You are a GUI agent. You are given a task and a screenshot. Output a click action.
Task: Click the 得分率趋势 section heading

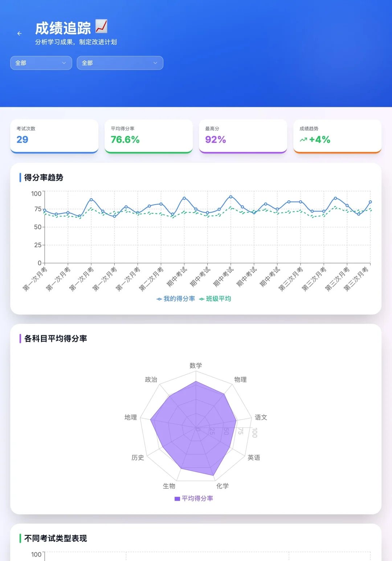pyautogui.click(x=44, y=178)
